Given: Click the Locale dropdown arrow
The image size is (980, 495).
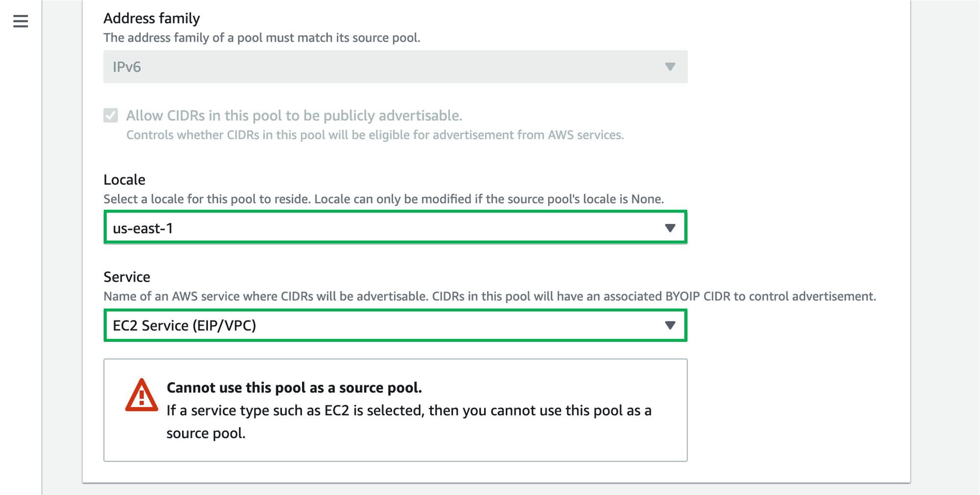Looking at the screenshot, I should [670, 228].
